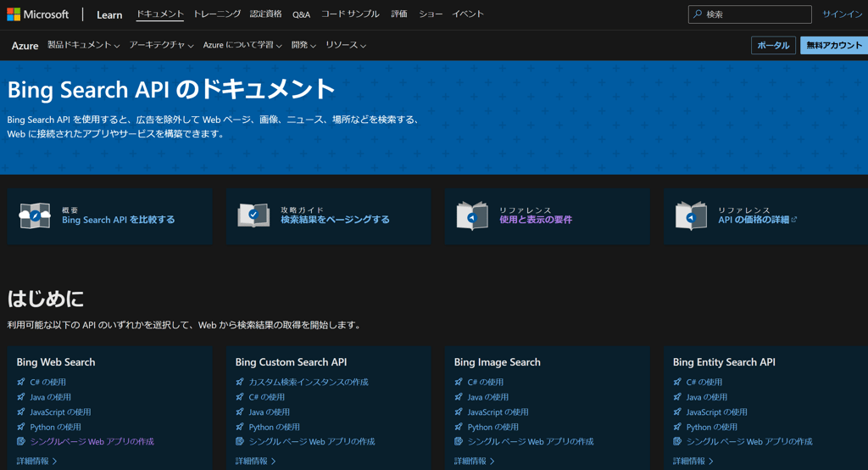
Task: Expand the アーキテクチャ dropdown
Action: 161,45
